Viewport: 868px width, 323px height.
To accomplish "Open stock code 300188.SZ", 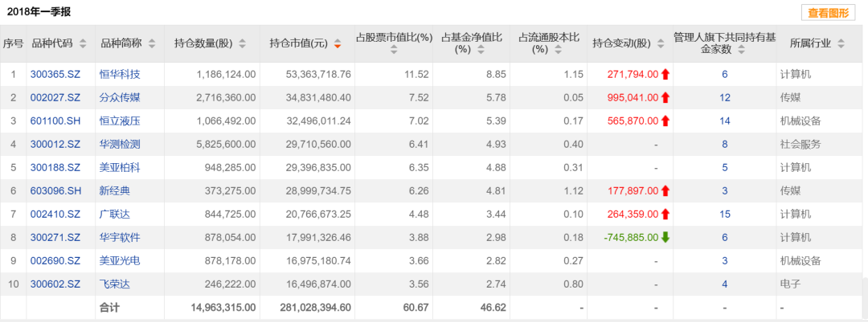I will 55,168.
